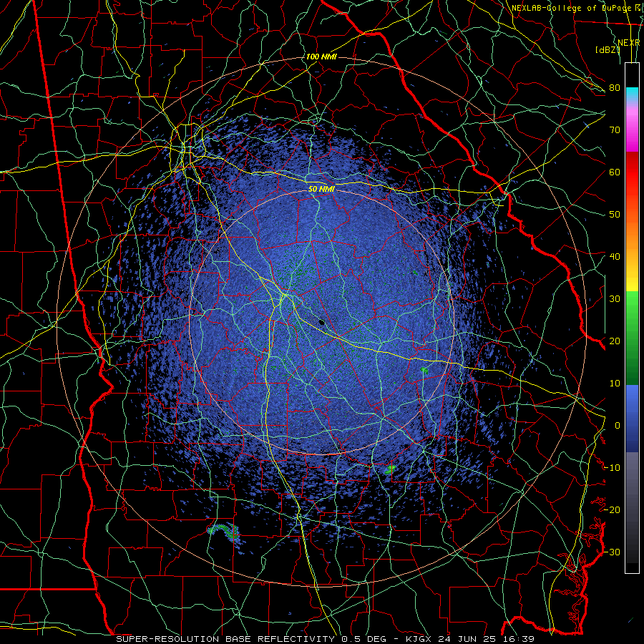Click the 50 value on the dBZ scale

click(615, 215)
